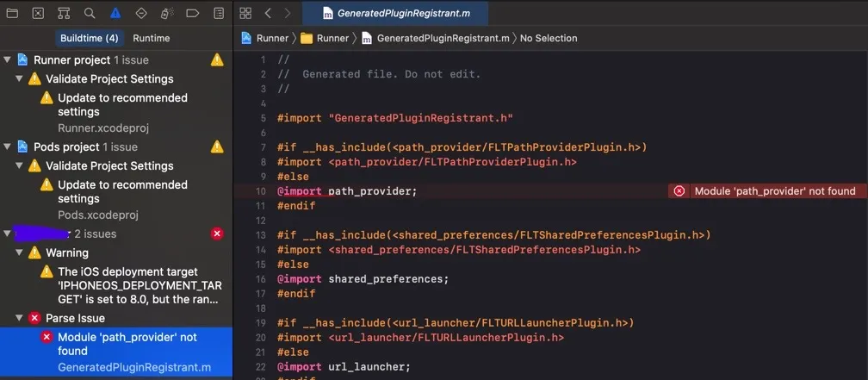The image size is (868, 380).
Task: Click code line '@import path_provider;'
Action: click(x=347, y=191)
